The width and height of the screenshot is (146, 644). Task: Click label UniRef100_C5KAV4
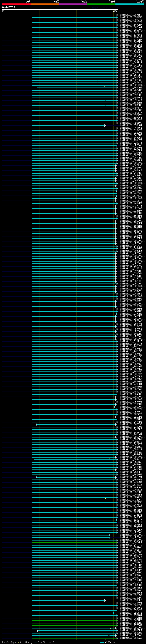point(131,324)
